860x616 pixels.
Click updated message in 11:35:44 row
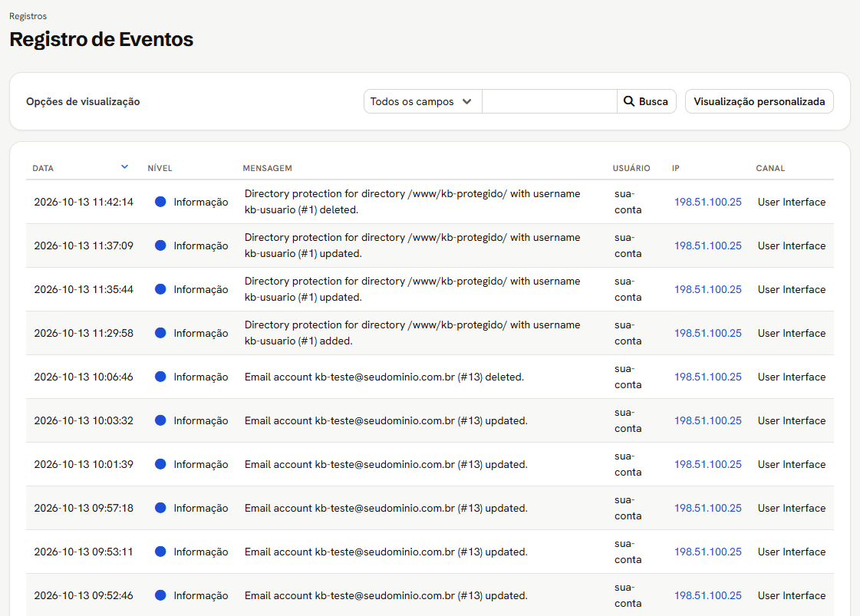click(412, 289)
